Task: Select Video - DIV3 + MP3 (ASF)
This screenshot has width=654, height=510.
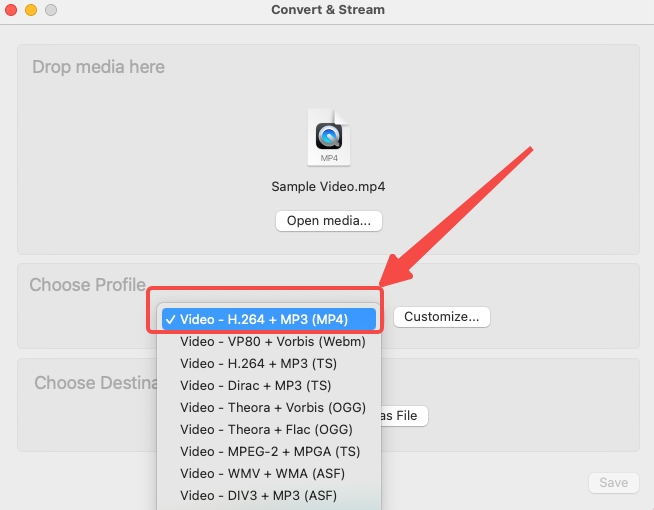Action: point(258,496)
